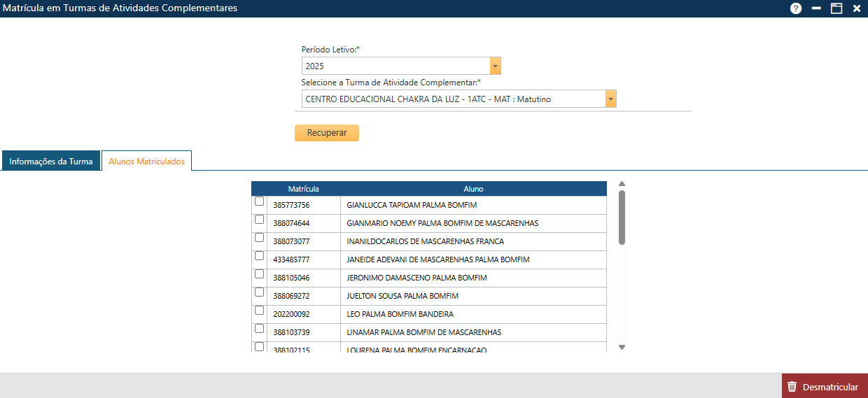Check the box for GIANMARIO NOEMY PALMA BOMFIM

click(x=260, y=220)
